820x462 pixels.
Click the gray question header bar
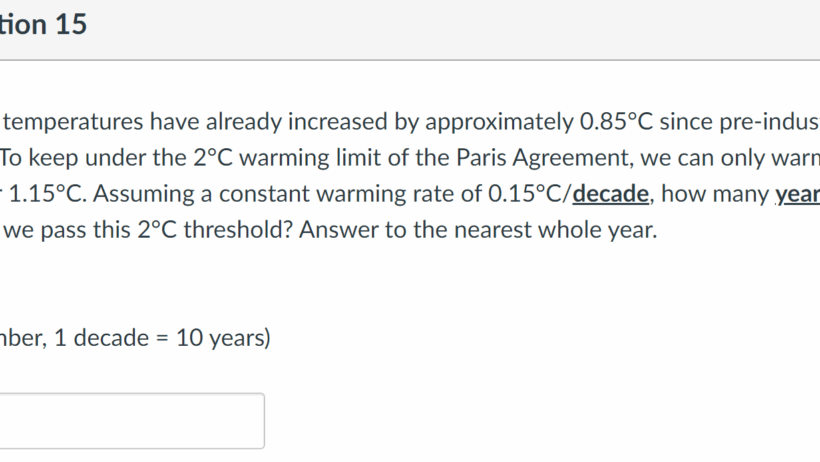410,30
